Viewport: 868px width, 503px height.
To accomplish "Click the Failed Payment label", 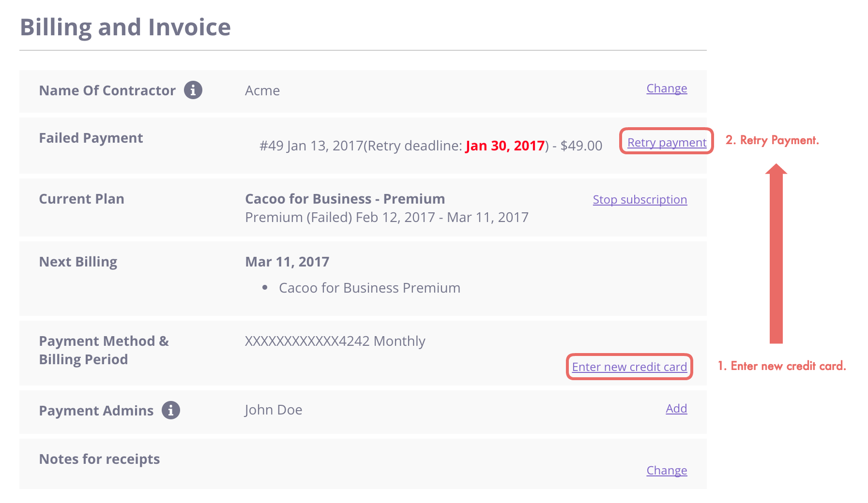I will [x=91, y=138].
